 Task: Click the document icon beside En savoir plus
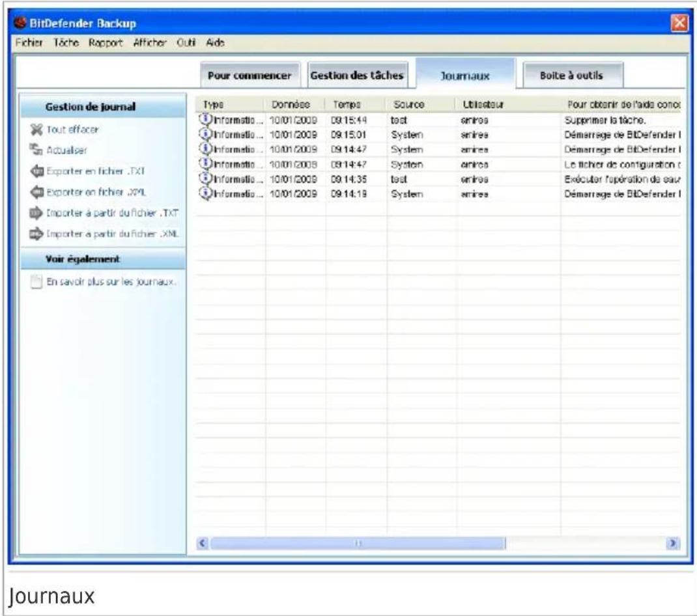click(36, 282)
